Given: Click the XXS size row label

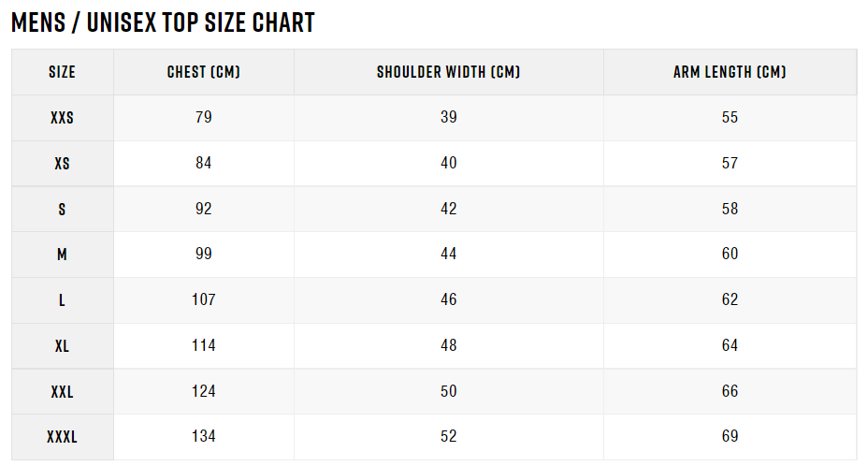Looking at the screenshot, I should (62, 118).
